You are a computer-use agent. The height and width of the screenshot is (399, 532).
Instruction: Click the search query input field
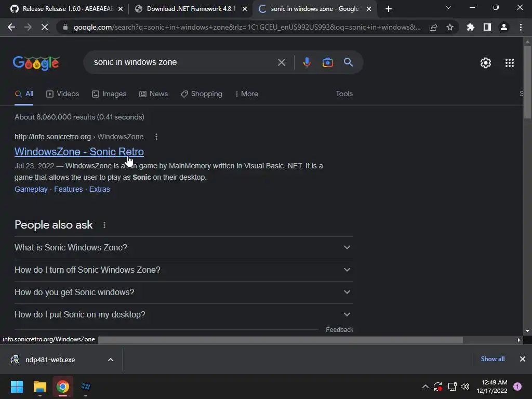pos(183,62)
